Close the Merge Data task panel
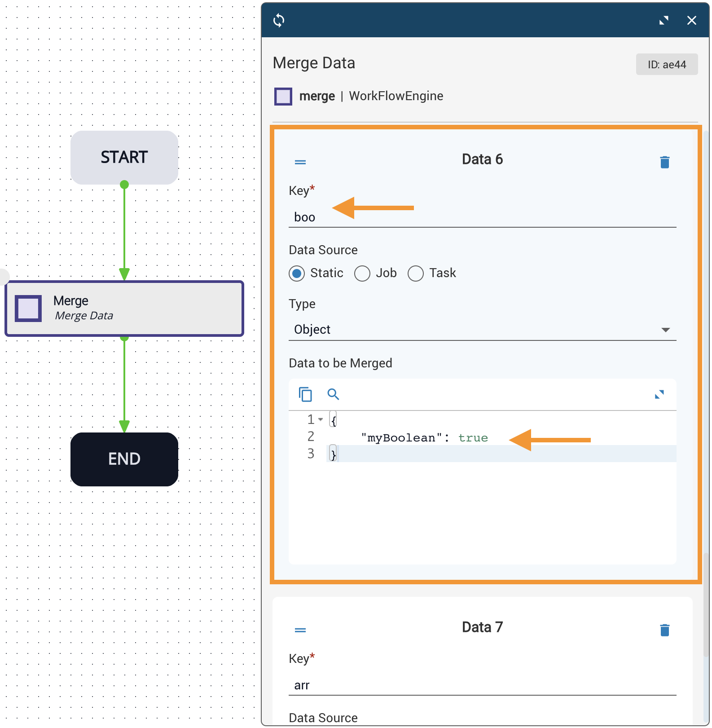712x728 pixels. pyautogui.click(x=691, y=20)
